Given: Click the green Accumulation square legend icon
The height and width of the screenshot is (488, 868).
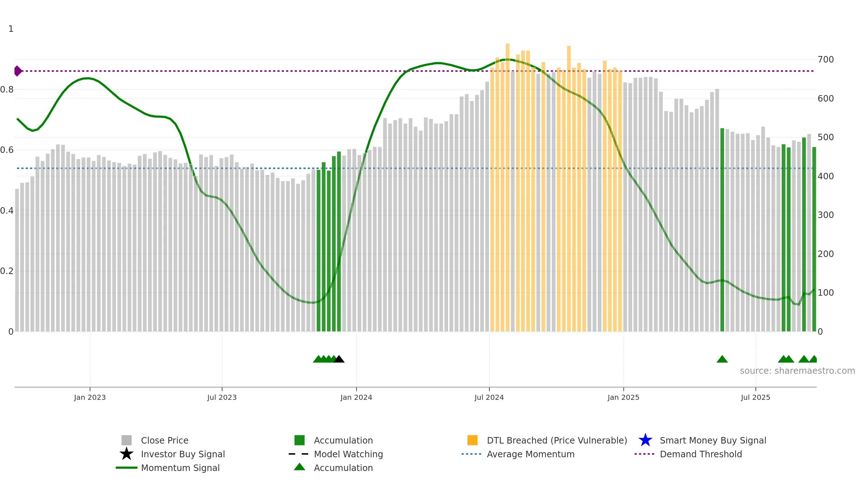Looking at the screenshot, I should 299,440.
